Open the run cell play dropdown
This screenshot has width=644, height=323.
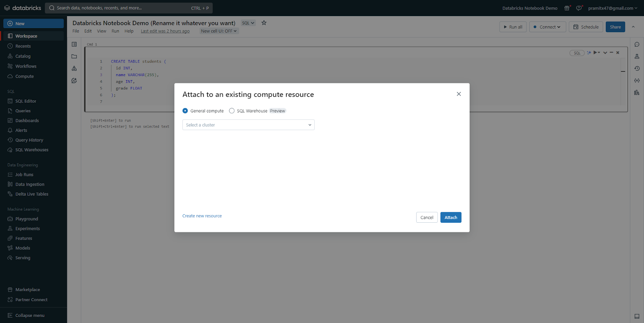(x=597, y=52)
